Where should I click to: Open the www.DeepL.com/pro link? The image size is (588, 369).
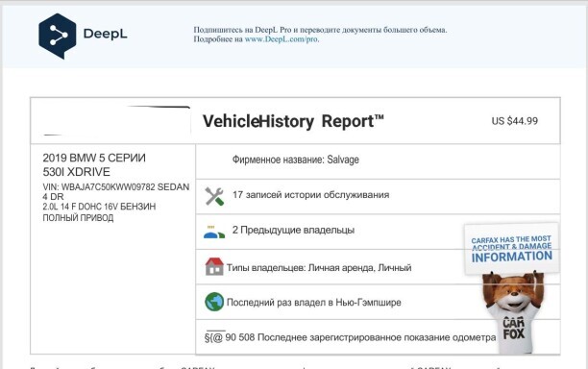click(x=282, y=39)
